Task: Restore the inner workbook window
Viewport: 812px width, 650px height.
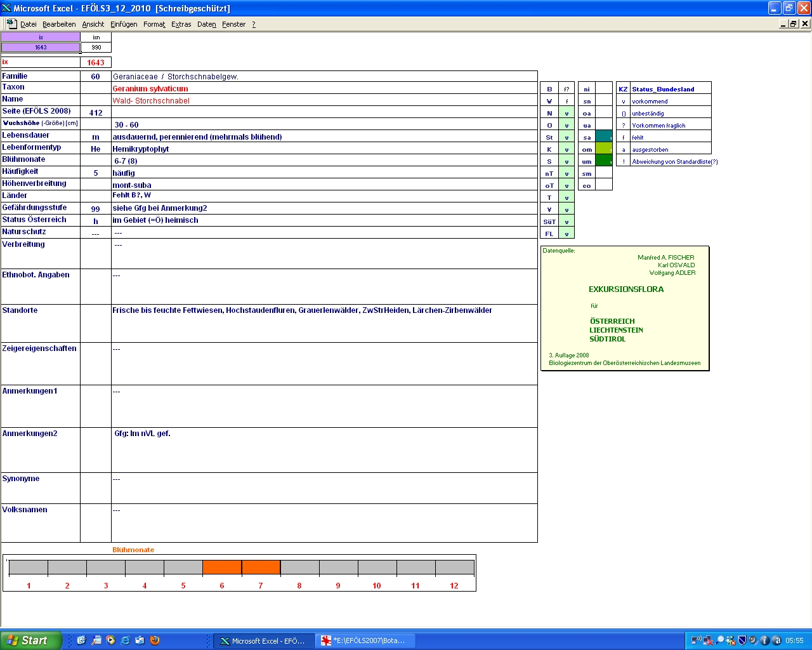Action: [x=794, y=23]
